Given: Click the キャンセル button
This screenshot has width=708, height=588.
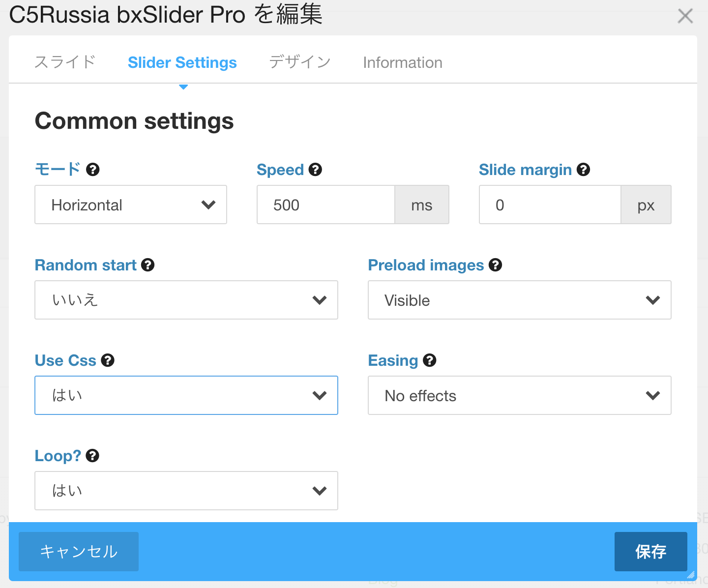Looking at the screenshot, I should click(79, 552).
